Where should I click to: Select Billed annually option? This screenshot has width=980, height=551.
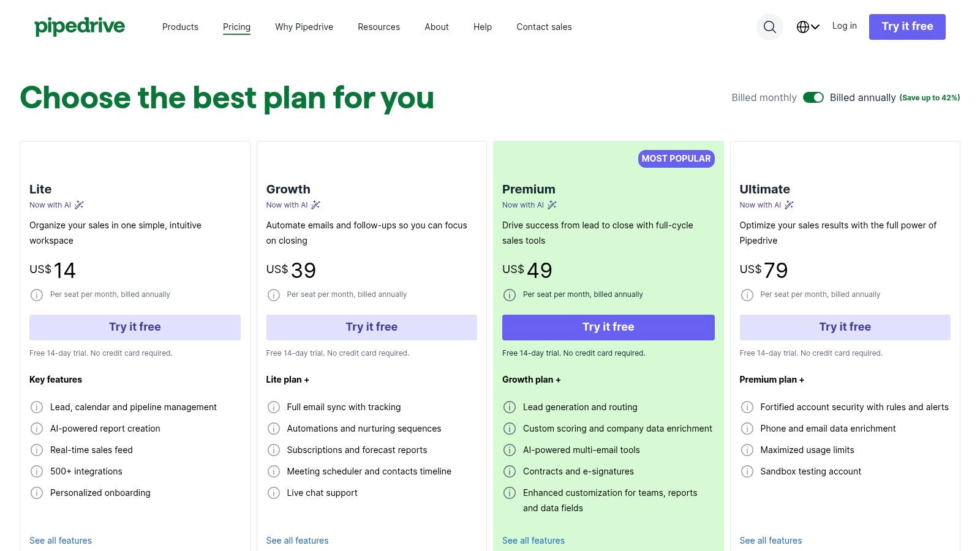click(862, 97)
